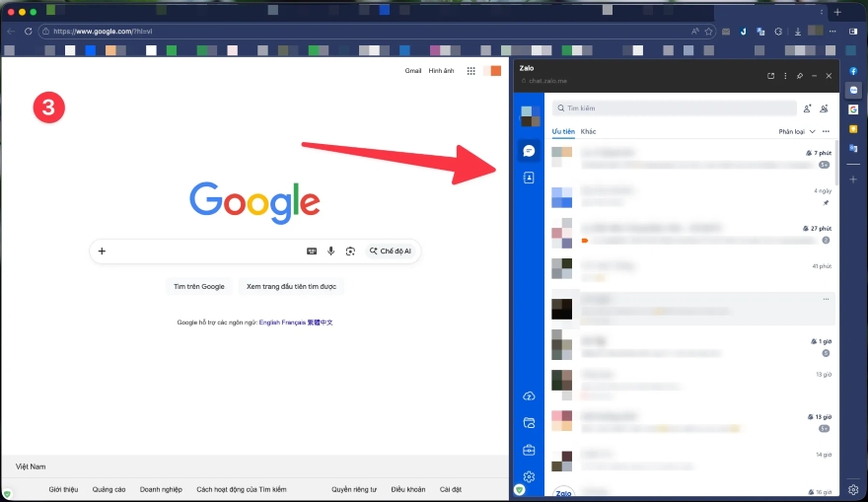Image resolution: width=868 pixels, height=502 pixels.
Task: Open Facebook in the browser sidebar
Action: click(x=853, y=71)
